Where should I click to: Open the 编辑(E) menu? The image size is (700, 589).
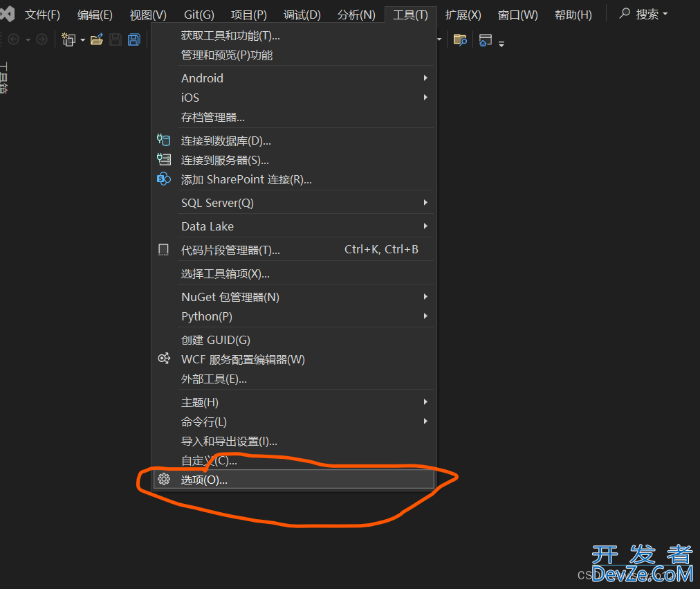click(95, 15)
